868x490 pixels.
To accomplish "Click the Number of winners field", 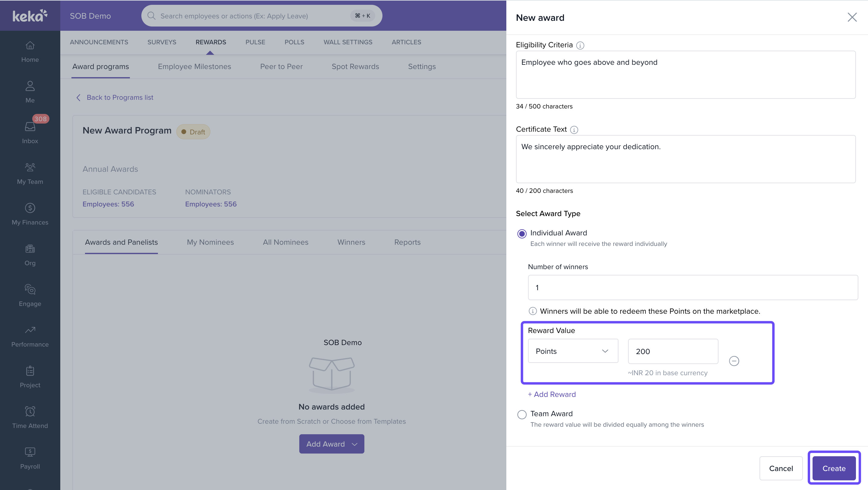I will [x=693, y=287].
